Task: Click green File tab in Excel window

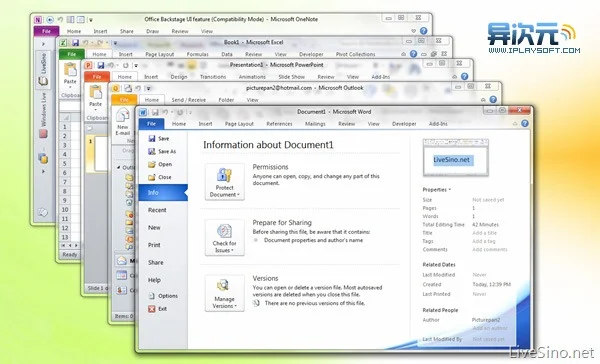Action: [x=72, y=54]
